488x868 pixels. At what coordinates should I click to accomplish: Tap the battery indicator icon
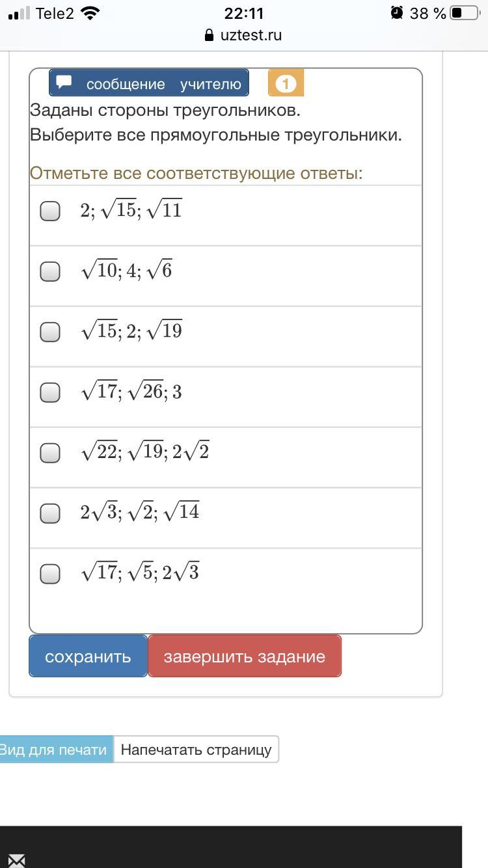point(464,13)
